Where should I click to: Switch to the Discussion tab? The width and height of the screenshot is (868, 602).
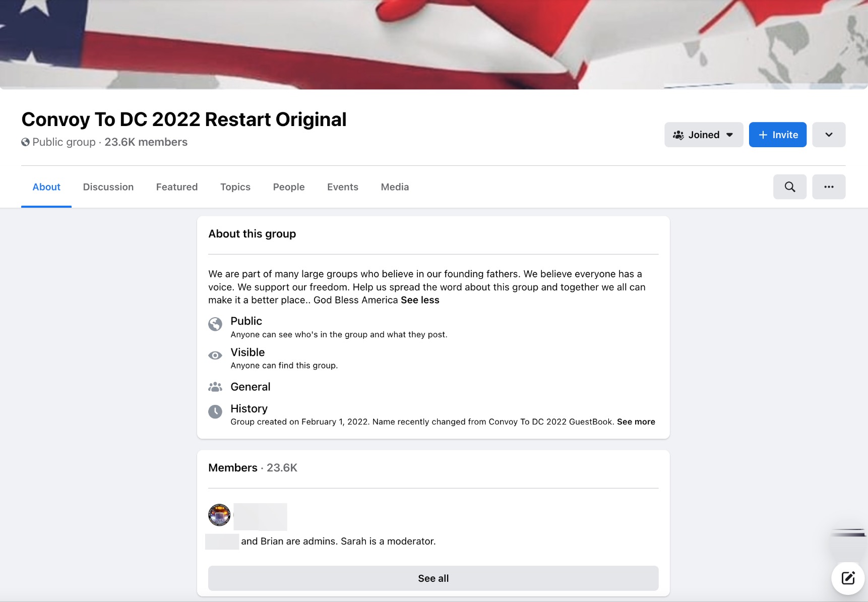click(108, 187)
